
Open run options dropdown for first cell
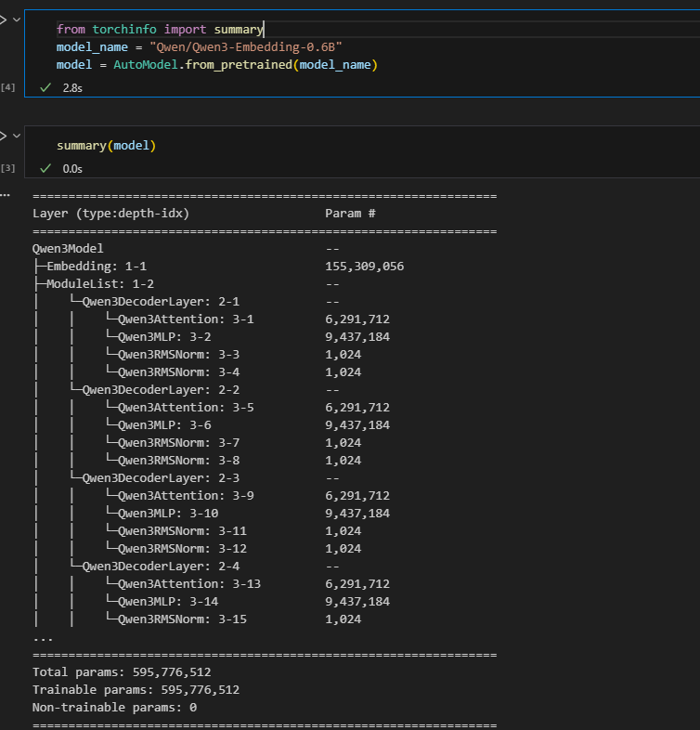17,20
